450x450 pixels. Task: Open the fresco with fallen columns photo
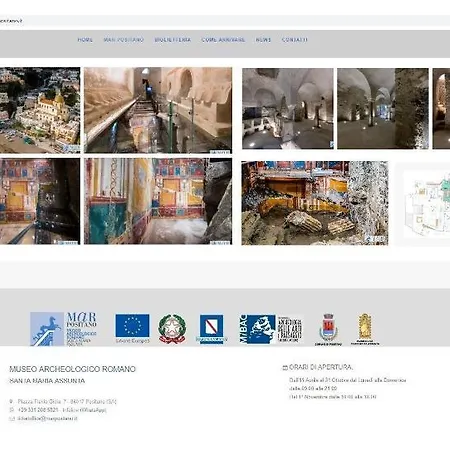(x=315, y=203)
